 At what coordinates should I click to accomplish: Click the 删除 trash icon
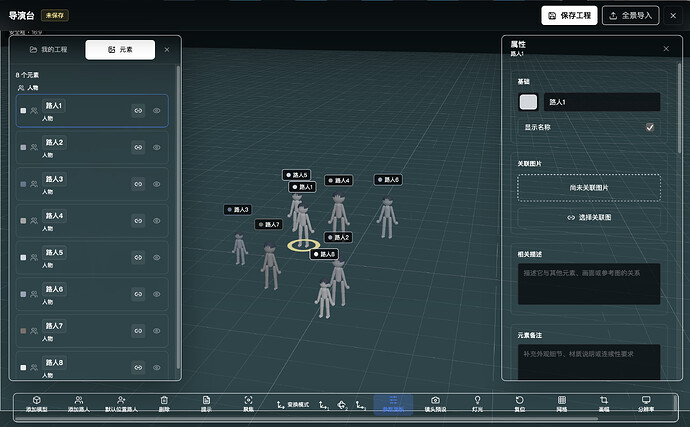pyautogui.click(x=164, y=400)
